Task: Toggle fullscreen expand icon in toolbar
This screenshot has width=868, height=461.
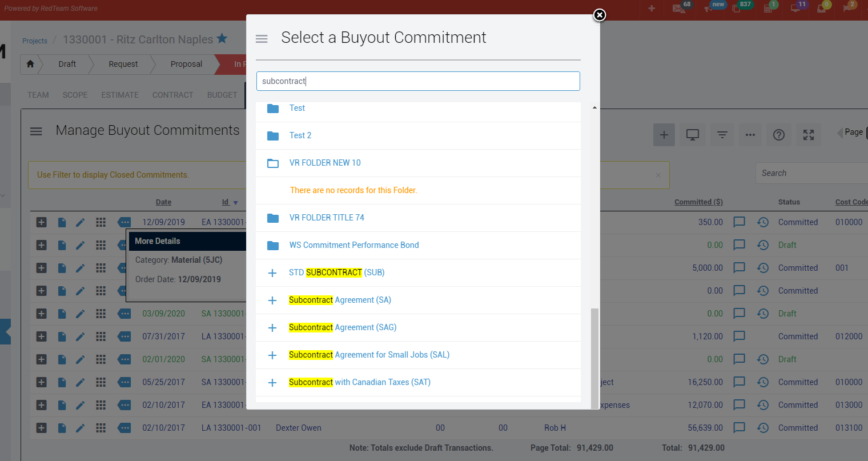Action: tap(808, 135)
